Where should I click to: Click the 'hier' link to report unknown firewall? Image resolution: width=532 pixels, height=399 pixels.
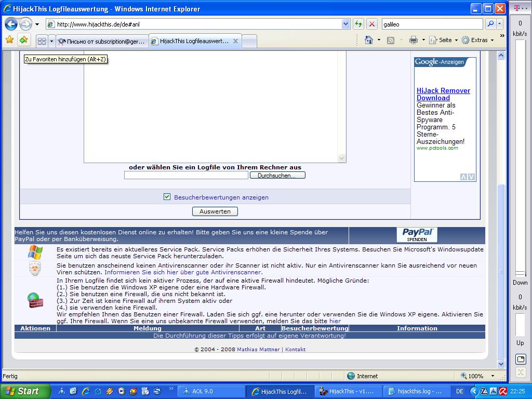click(x=335, y=321)
